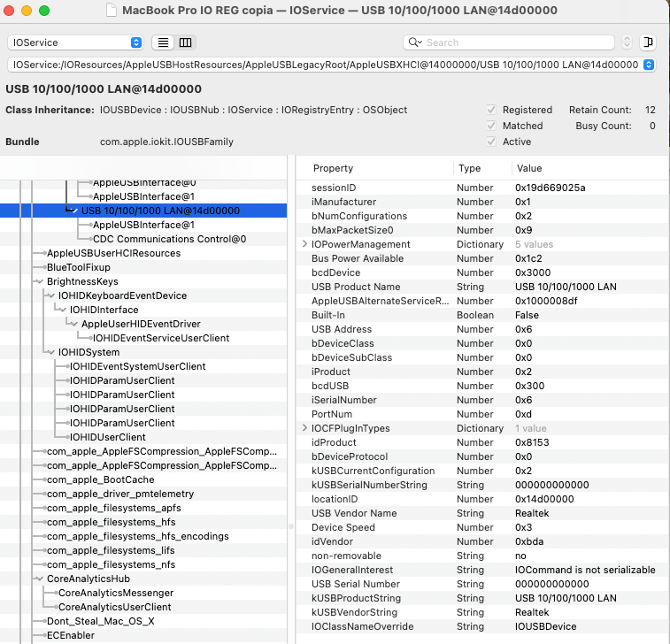Switch to column browser view
670x644 pixels.
click(x=185, y=42)
